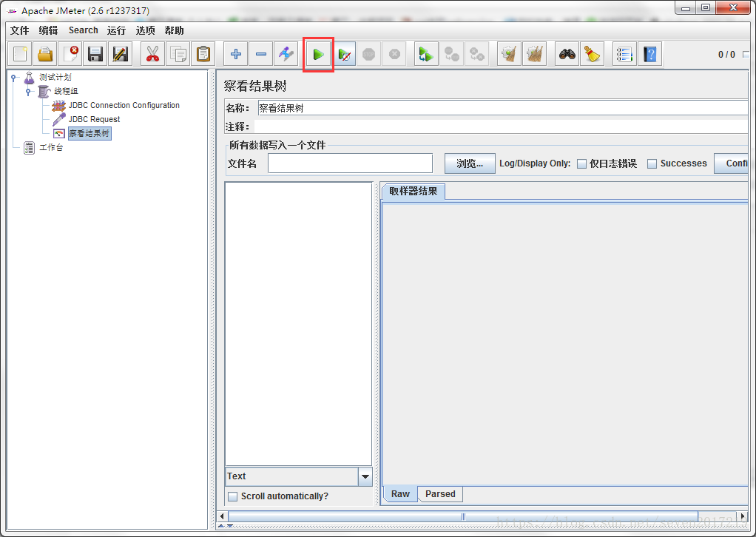
Task: Click the 文件名 input field
Action: click(350, 163)
